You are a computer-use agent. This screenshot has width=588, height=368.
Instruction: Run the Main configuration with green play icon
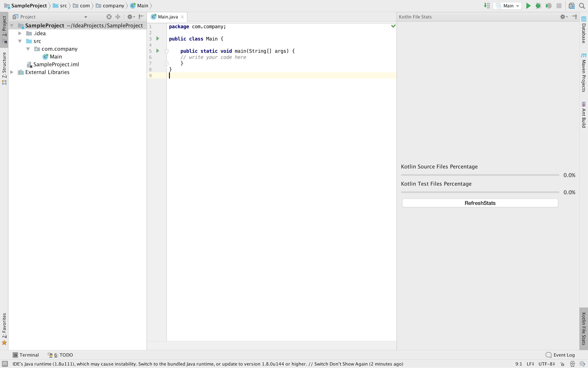click(x=528, y=6)
